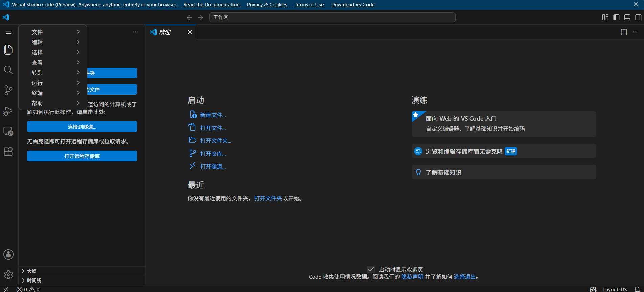This screenshot has height=292, width=644.
Task: Expand the 大纲 section
Action: click(x=82, y=271)
